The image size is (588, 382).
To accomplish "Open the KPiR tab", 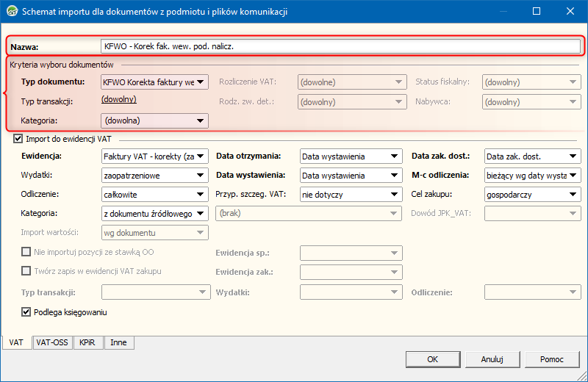I will click(88, 342).
